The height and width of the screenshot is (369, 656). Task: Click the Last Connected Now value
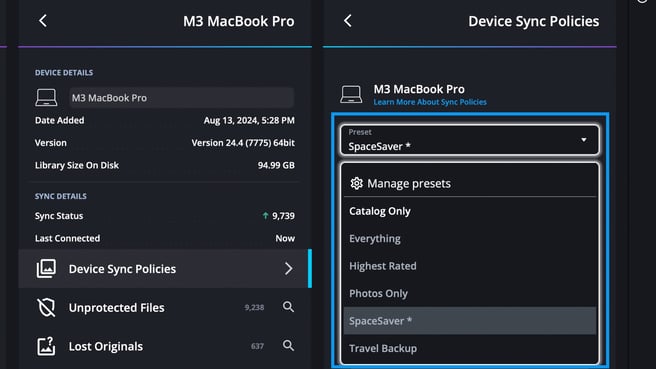[x=285, y=238]
